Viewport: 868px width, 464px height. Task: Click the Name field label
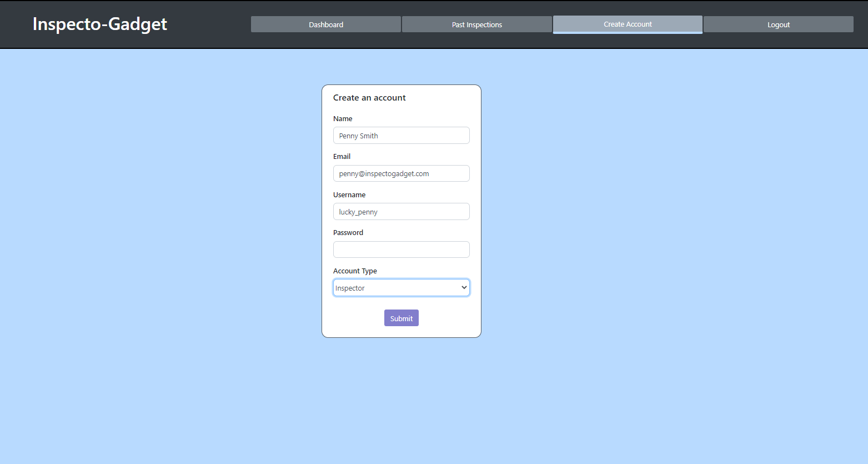(x=343, y=118)
